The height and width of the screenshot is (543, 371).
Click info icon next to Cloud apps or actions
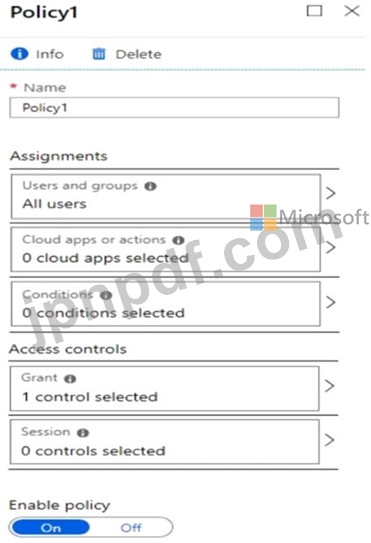[x=178, y=240]
